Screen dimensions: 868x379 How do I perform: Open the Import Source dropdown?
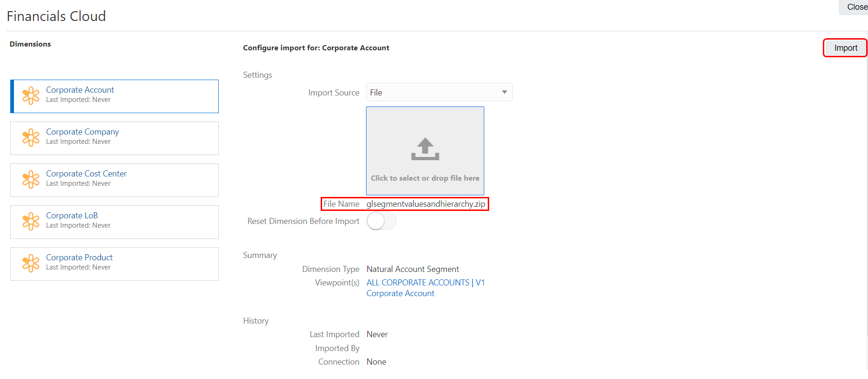coord(439,92)
